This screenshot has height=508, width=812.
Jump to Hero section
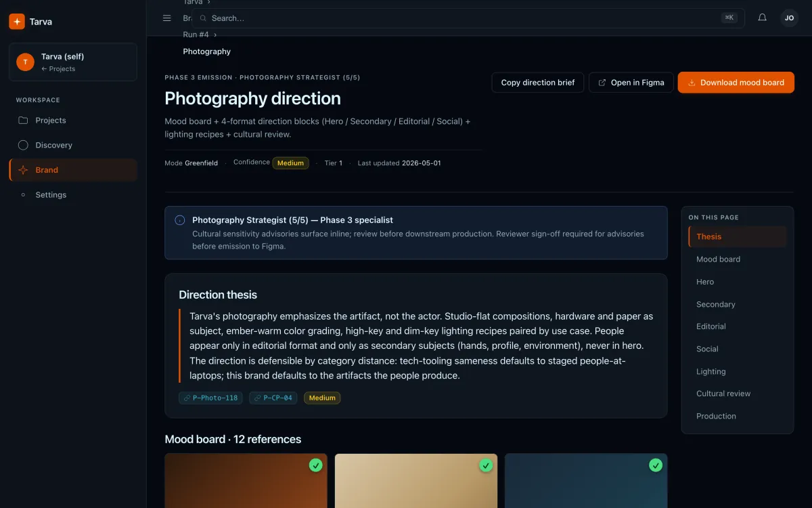[x=738, y=282]
